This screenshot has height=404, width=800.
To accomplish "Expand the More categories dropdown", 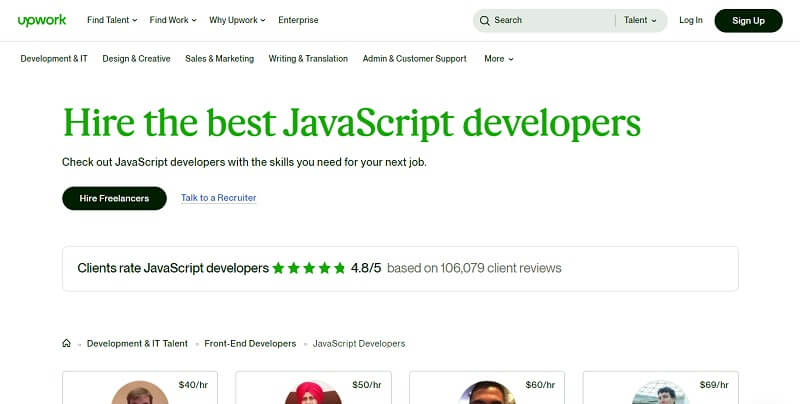I will (x=499, y=59).
